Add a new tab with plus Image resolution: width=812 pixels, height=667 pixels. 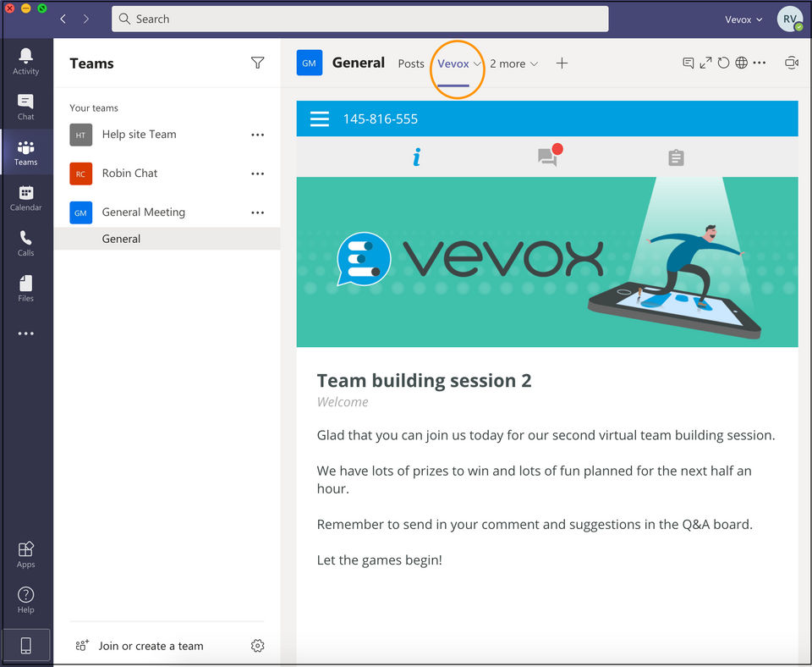pyautogui.click(x=562, y=63)
